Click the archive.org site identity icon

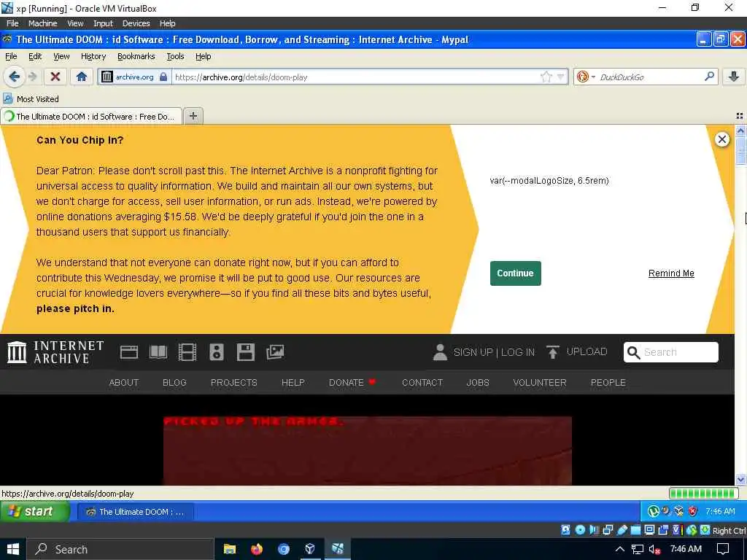click(x=107, y=77)
